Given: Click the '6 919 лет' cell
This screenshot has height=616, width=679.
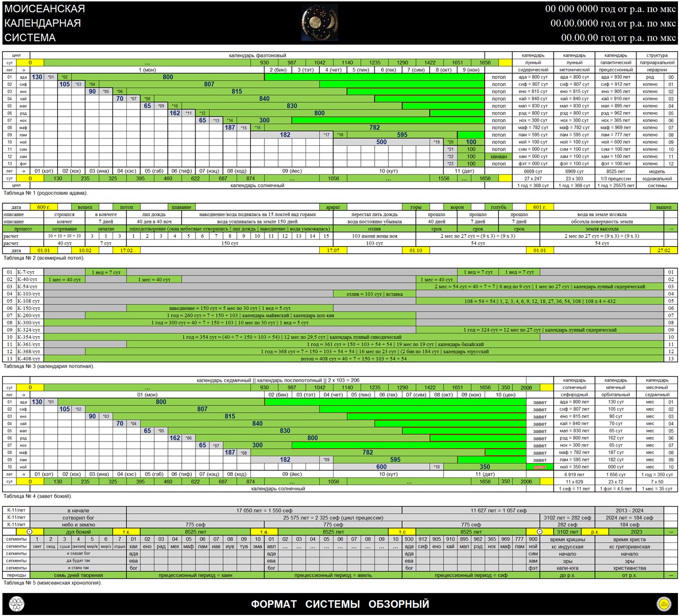Looking at the screenshot, I should [574, 475].
